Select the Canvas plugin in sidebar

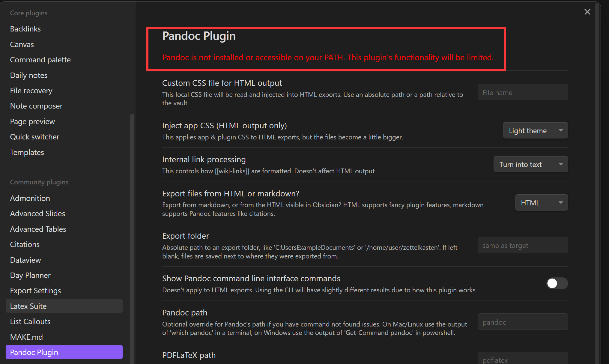[22, 44]
